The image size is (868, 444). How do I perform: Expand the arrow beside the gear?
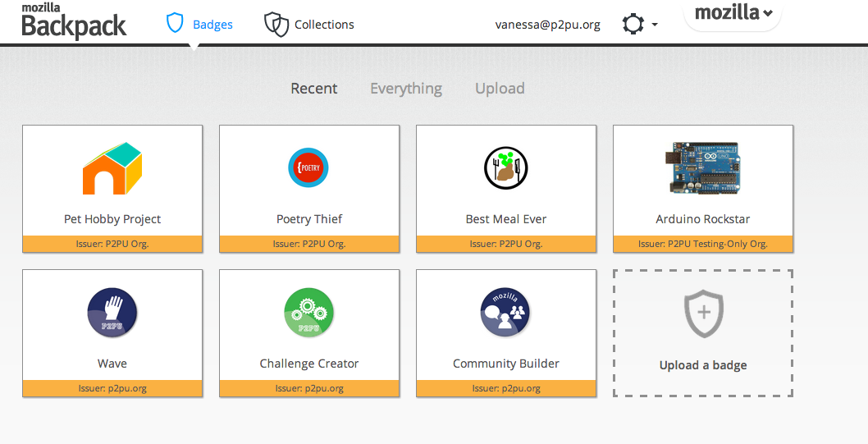655,25
